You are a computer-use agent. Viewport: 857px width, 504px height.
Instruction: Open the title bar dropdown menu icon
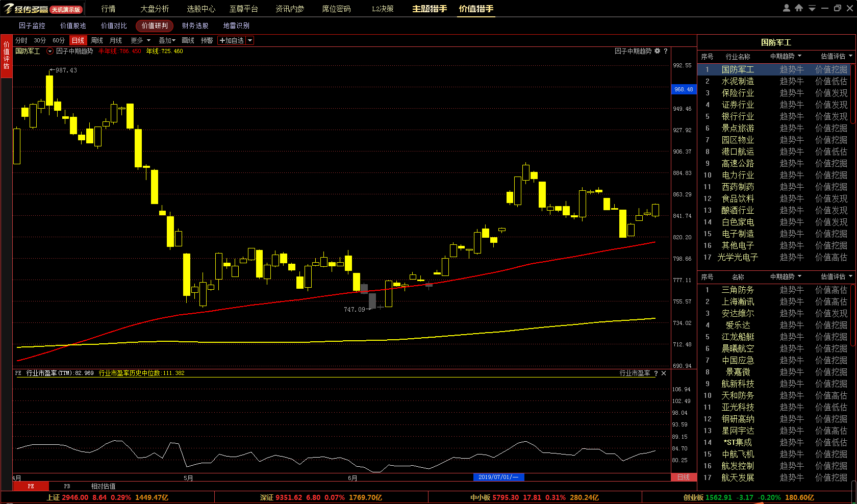tap(812, 9)
